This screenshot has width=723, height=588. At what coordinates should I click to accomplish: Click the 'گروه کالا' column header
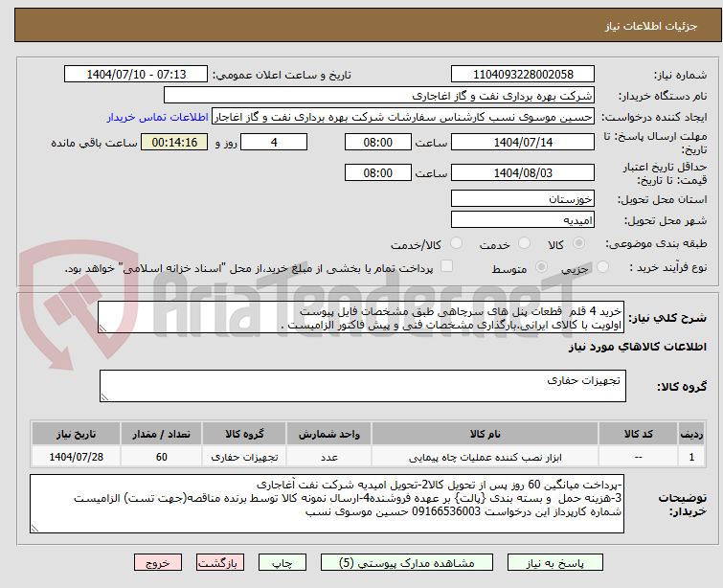pyautogui.click(x=244, y=434)
